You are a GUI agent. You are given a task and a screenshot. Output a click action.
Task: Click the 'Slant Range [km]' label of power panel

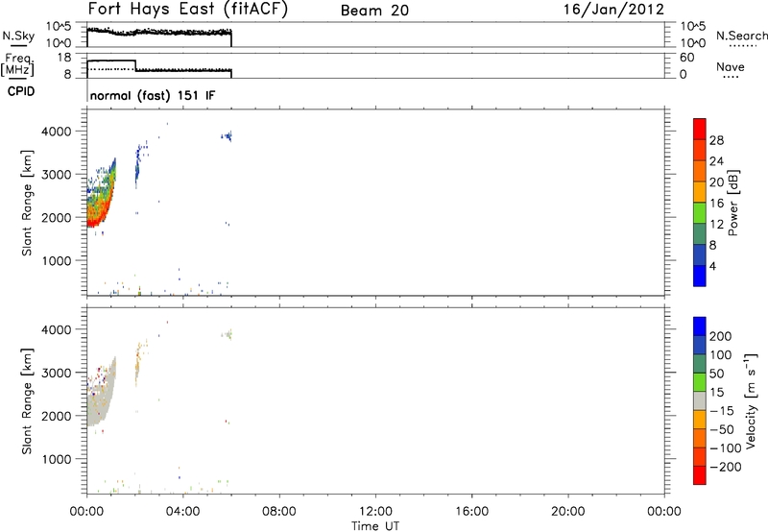tap(27, 203)
